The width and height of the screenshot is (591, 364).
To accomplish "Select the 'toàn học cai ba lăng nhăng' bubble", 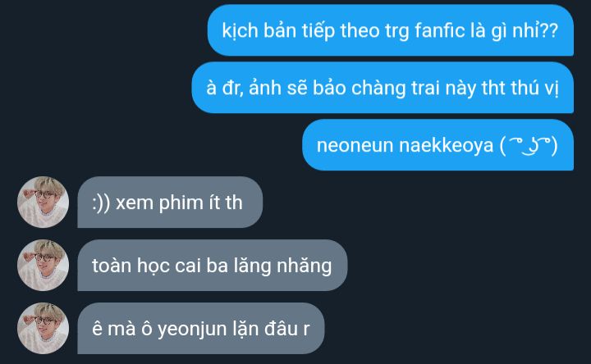I will tap(213, 266).
